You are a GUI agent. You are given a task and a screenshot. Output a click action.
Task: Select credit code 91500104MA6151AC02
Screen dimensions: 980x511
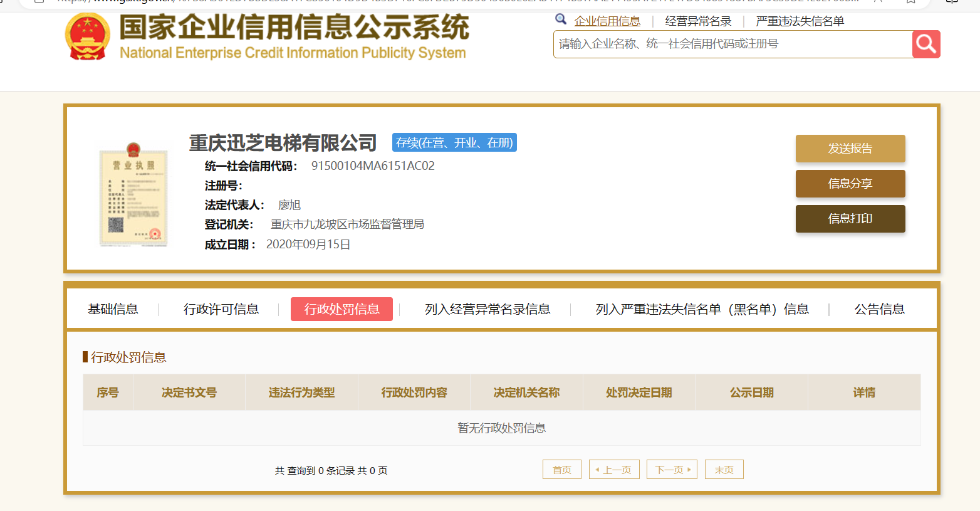pyautogui.click(x=373, y=166)
